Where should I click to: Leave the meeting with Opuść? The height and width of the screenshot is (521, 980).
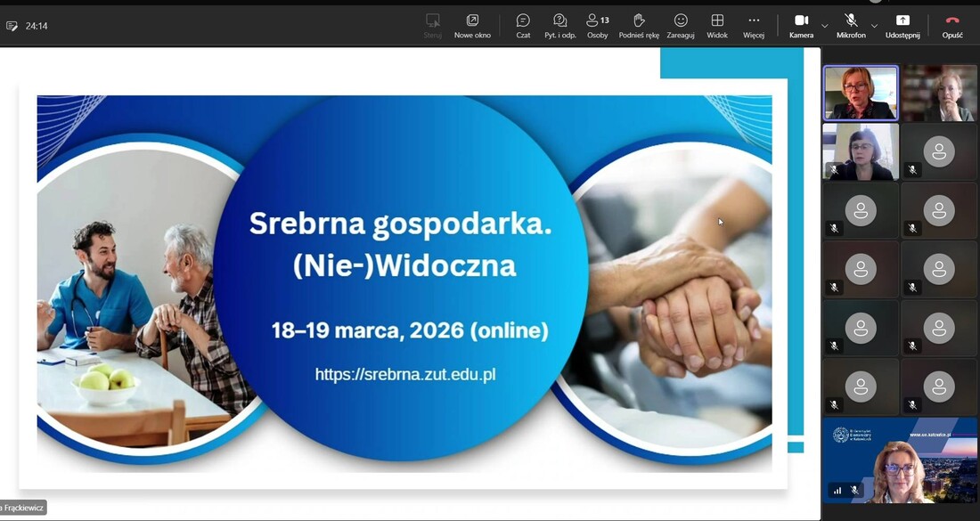click(952, 26)
